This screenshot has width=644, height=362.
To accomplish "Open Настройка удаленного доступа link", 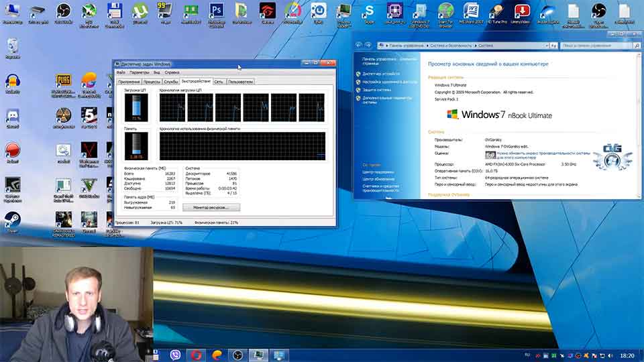I will [390, 82].
